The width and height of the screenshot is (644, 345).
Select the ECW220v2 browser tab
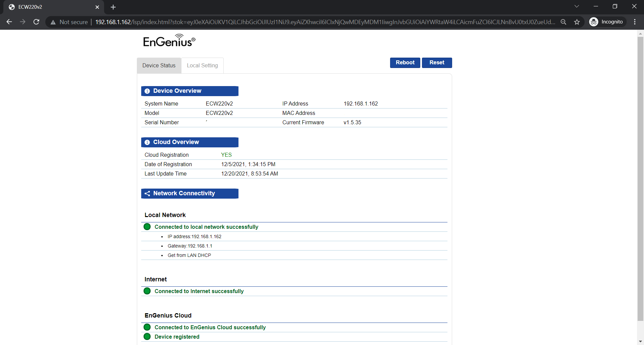click(54, 7)
